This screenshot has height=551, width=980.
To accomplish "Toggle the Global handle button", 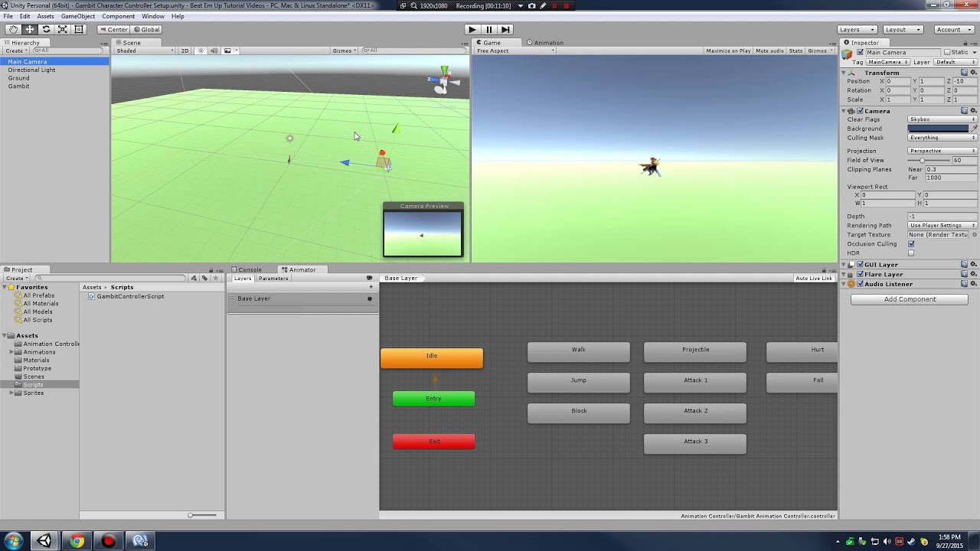I will click(146, 29).
